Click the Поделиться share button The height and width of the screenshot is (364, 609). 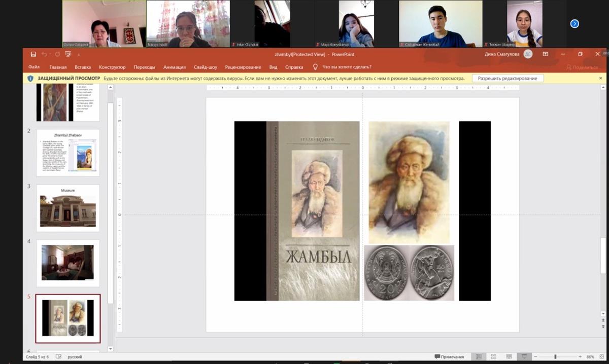click(583, 67)
